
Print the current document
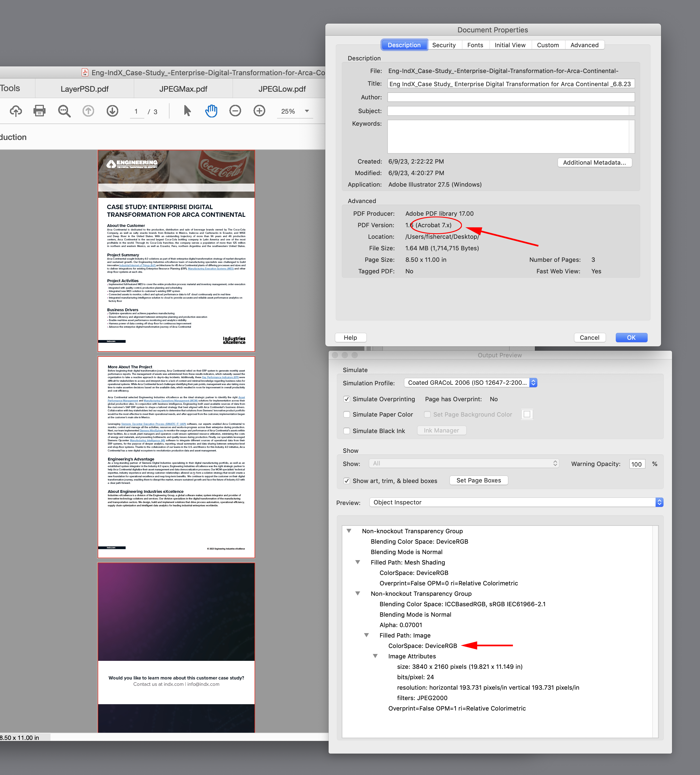click(x=39, y=111)
